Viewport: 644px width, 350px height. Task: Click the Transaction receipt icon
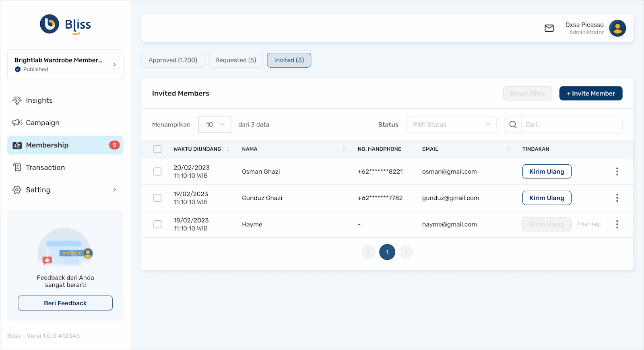[x=17, y=167]
